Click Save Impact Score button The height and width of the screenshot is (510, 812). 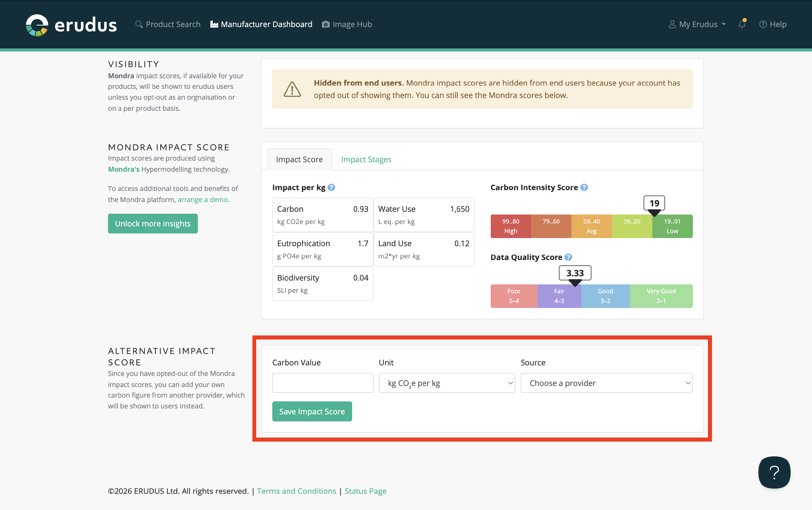tap(312, 411)
